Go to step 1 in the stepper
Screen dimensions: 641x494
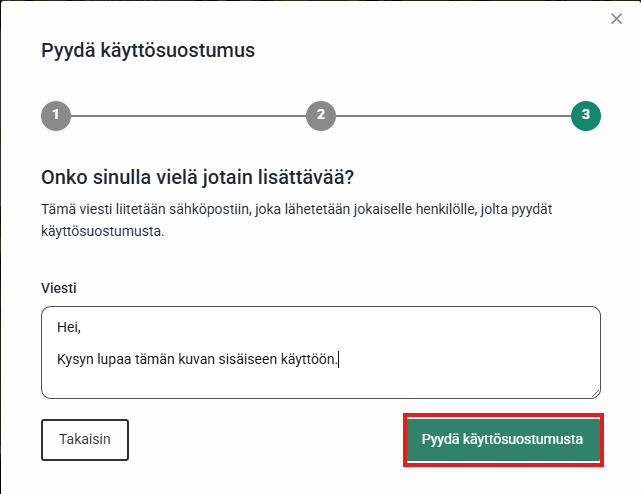coord(56,115)
